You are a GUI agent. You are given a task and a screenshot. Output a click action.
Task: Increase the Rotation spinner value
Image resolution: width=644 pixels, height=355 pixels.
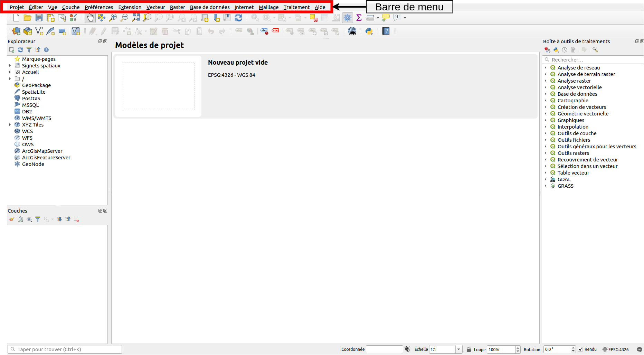(573, 348)
